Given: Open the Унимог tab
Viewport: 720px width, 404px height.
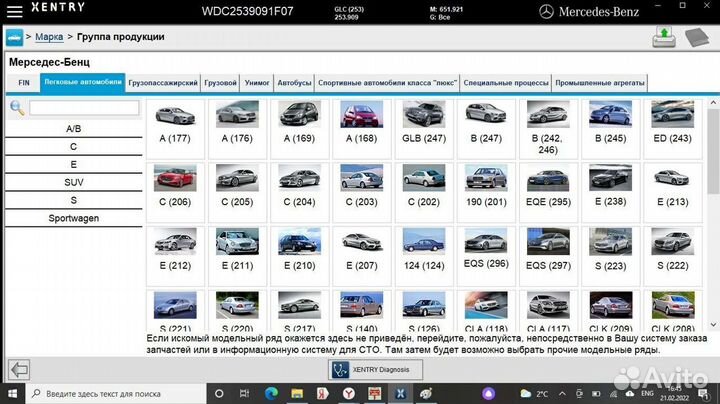Looking at the screenshot, I should [257, 83].
